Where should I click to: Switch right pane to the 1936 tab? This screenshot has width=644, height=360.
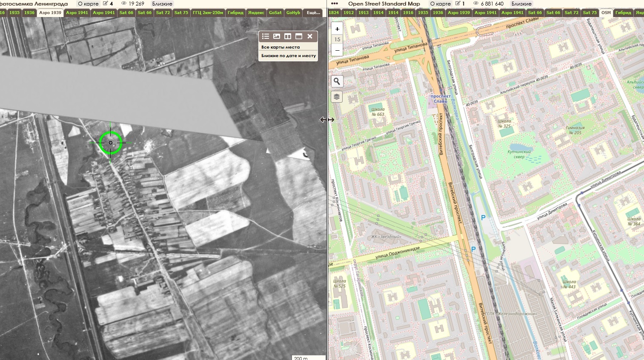pyautogui.click(x=438, y=12)
